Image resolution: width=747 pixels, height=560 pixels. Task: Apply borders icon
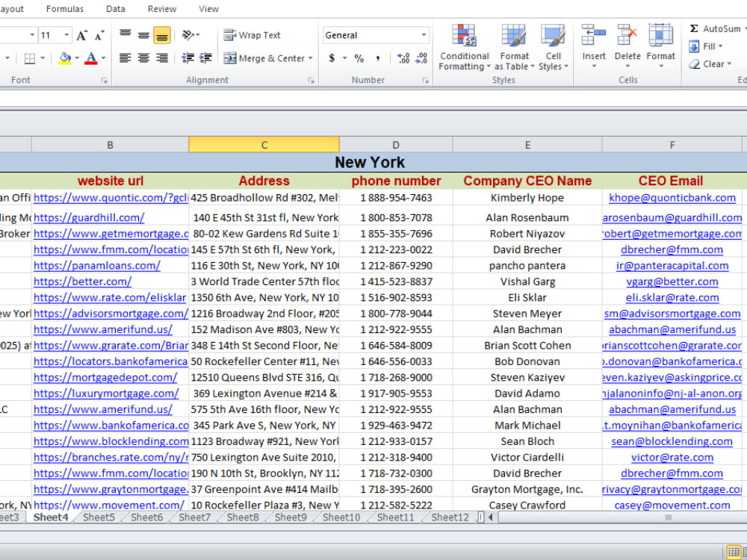tap(30, 58)
